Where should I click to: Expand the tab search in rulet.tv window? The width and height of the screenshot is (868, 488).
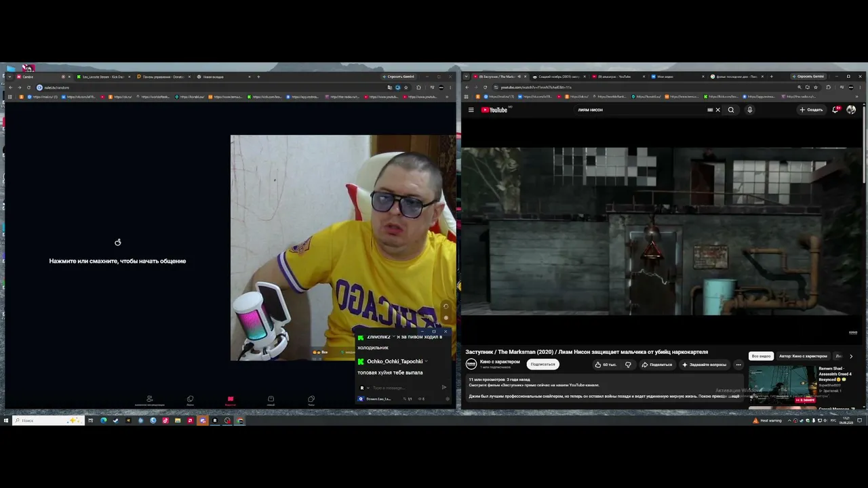(10, 77)
